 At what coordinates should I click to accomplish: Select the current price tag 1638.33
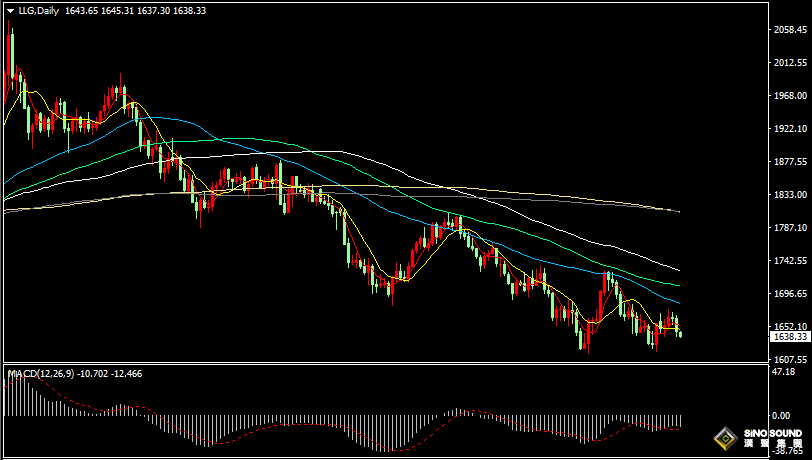789,337
